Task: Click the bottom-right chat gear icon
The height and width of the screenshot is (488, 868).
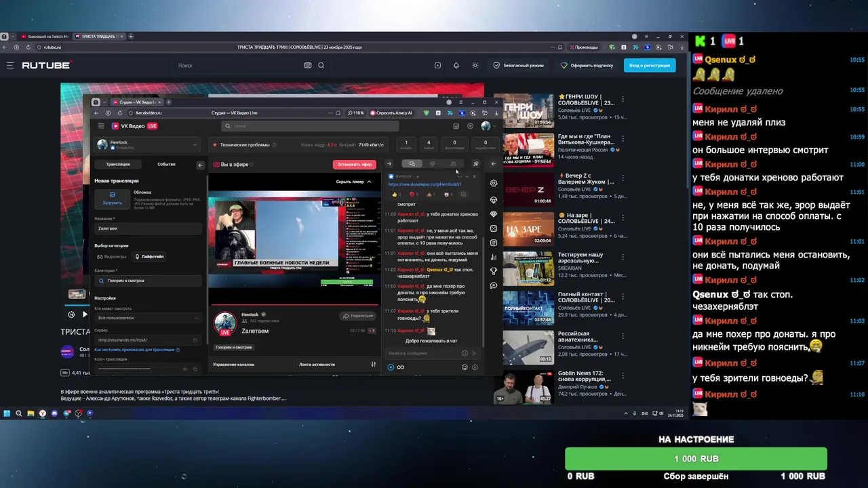Action: coord(475,367)
